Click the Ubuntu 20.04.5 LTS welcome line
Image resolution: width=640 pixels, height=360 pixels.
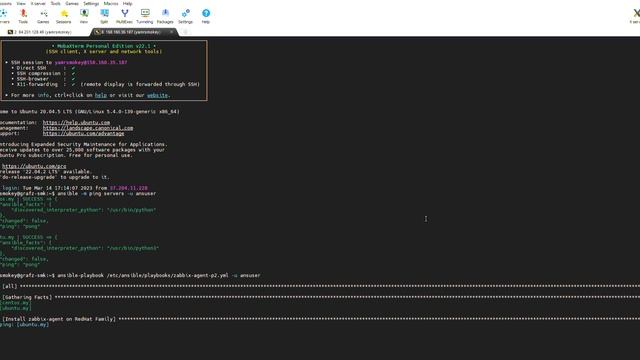90,111
